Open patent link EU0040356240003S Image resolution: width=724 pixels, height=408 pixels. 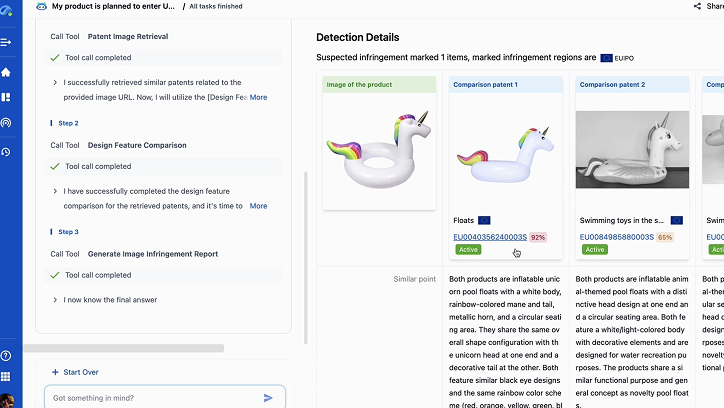pos(490,237)
